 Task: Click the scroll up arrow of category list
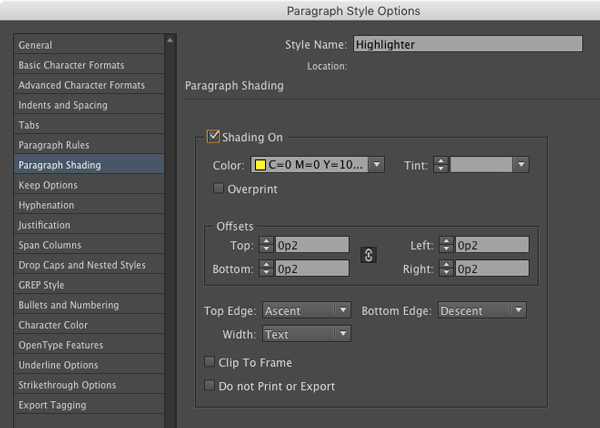click(170, 40)
